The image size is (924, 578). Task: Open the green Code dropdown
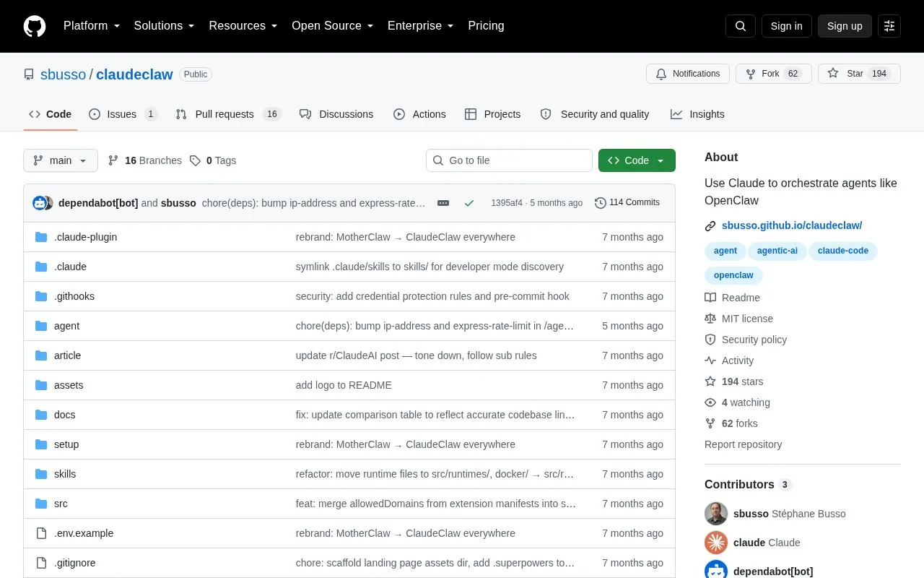tap(637, 160)
